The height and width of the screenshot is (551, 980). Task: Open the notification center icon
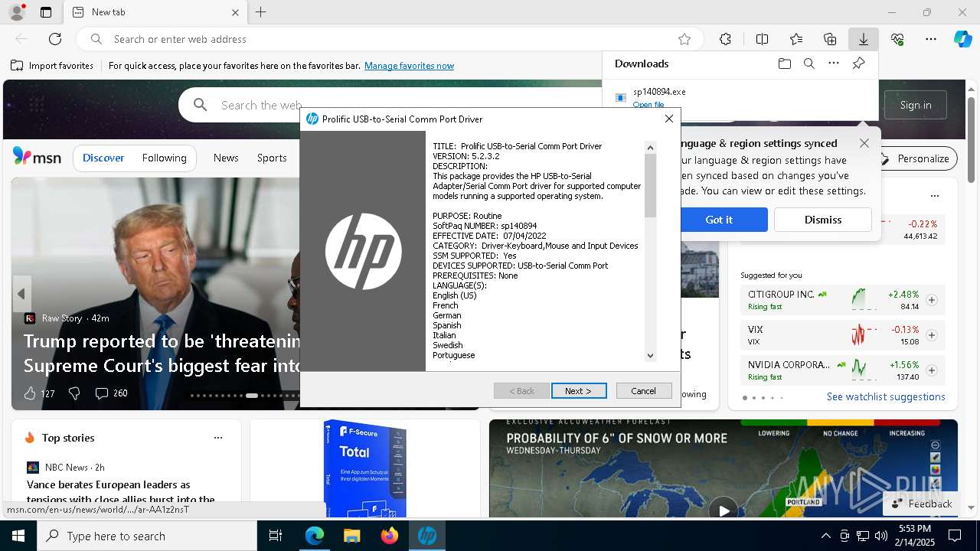click(955, 536)
